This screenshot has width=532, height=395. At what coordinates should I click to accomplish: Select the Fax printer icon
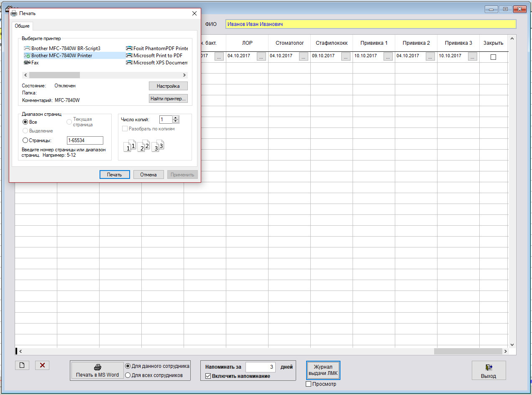point(27,62)
